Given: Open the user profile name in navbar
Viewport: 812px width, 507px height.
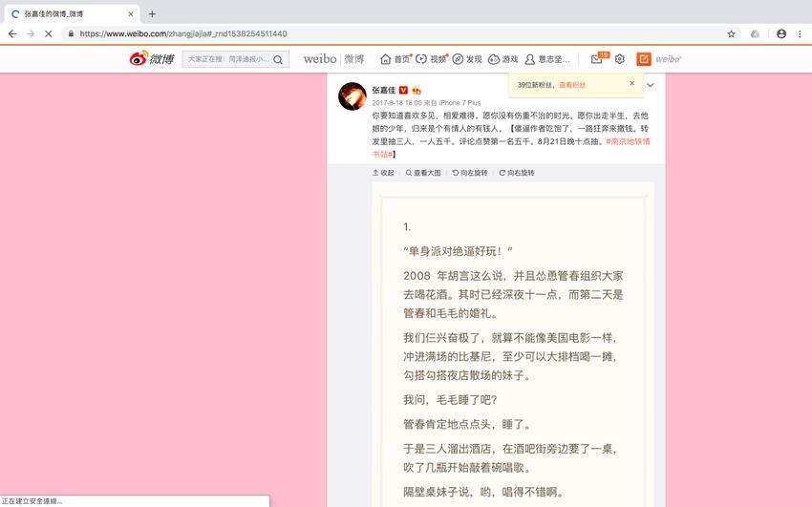Looking at the screenshot, I should pyautogui.click(x=547, y=59).
